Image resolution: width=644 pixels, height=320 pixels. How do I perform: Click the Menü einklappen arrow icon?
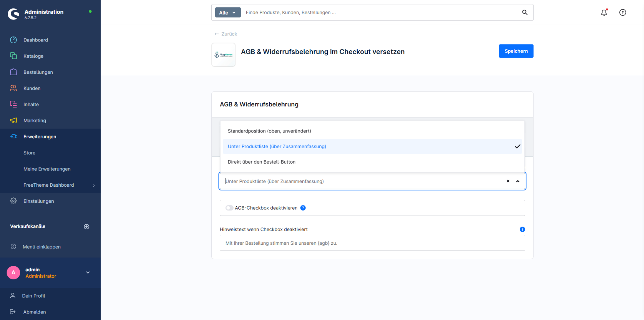tap(13, 247)
